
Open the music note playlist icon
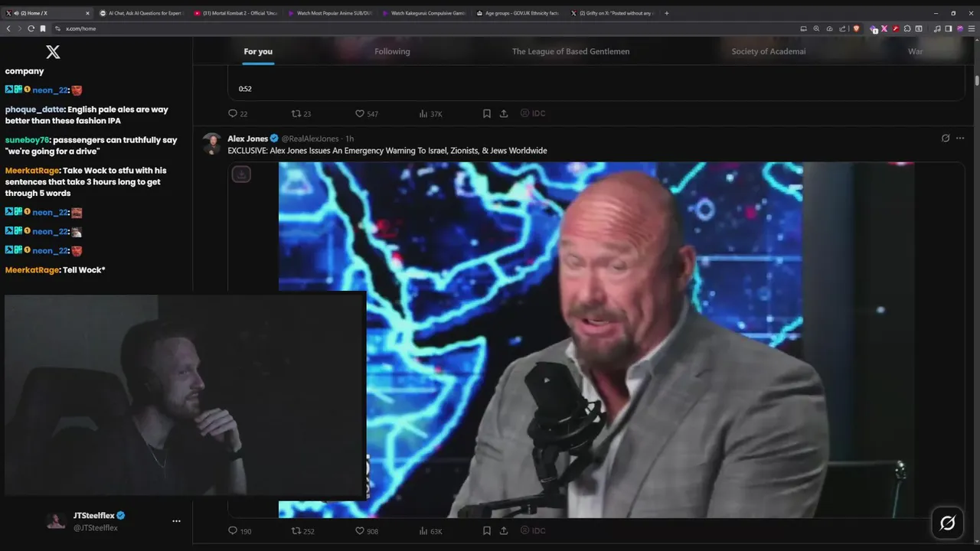click(x=938, y=28)
